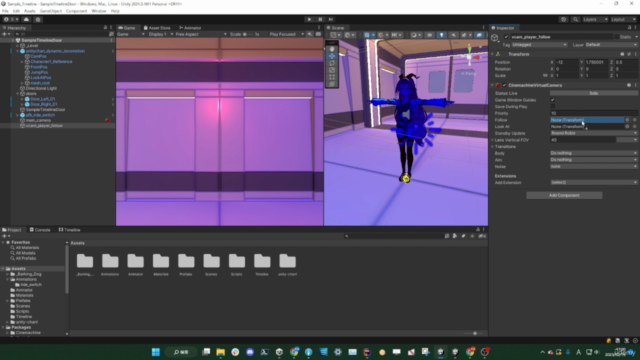Open the Body dropdown
Screen dimensions: 640x360
click(593, 153)
